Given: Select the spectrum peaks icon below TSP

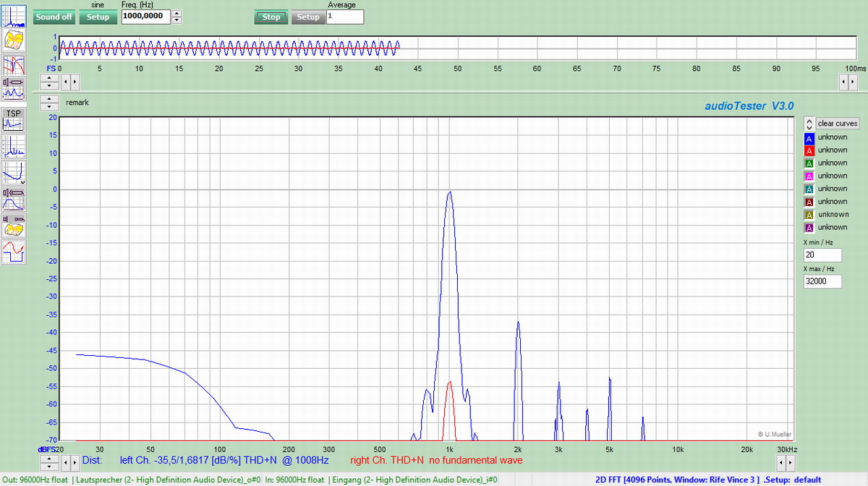Looking at the screenshot, I should pyautogui.click(x=14, y=146).
